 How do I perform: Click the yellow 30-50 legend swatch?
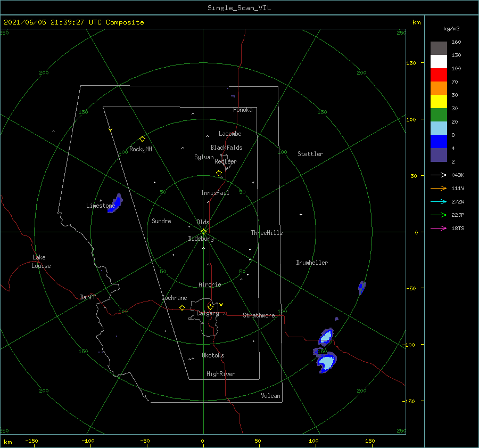(439, 102)
